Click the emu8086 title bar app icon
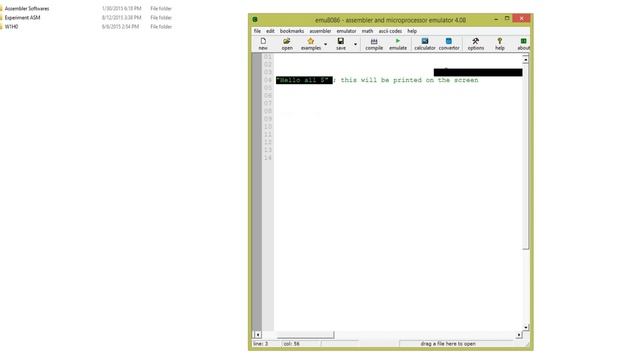The image size is (640, 360). click(x=255, y=20)
